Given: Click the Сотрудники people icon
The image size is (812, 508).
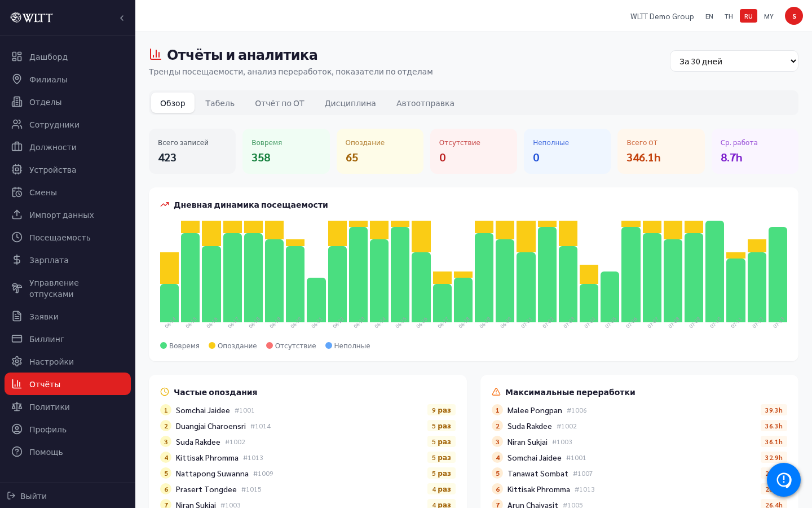Looking at the screenshot, I should point(17,124).
